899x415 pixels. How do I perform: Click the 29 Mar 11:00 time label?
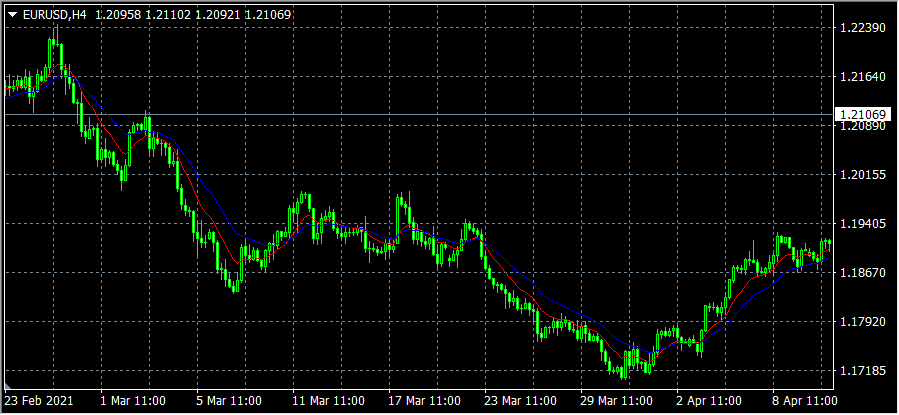(x=615, y=401)
